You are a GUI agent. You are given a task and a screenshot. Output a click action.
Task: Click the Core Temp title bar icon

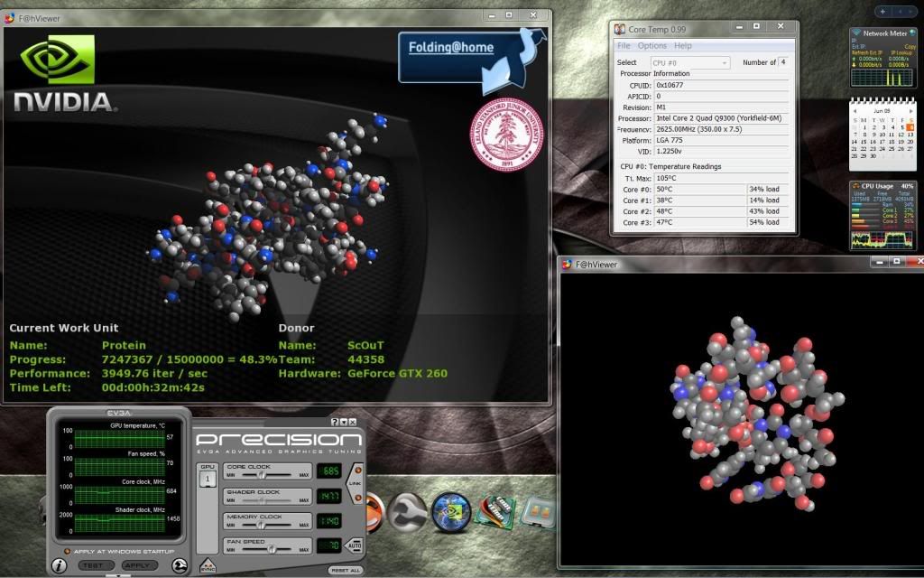619,29
